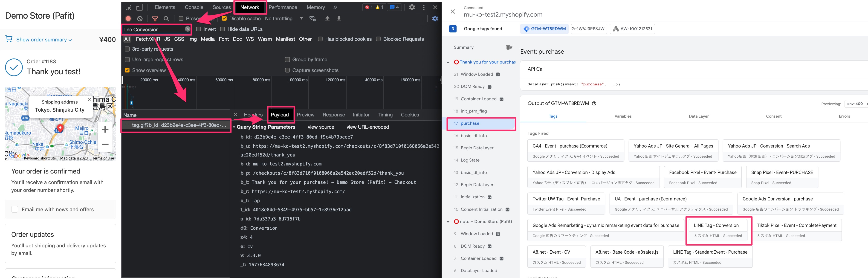Open the No throttling dropdown
Screen dimensions: 868x278
284,19
